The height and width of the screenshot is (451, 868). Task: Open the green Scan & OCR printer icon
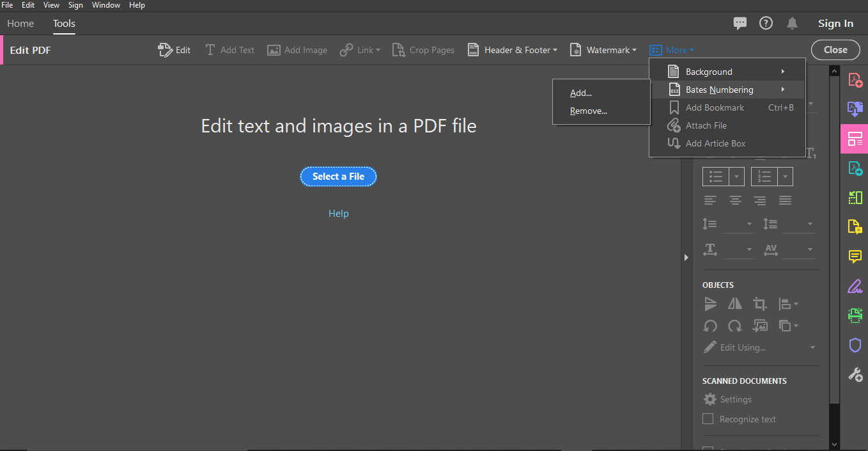coord(855,315)
